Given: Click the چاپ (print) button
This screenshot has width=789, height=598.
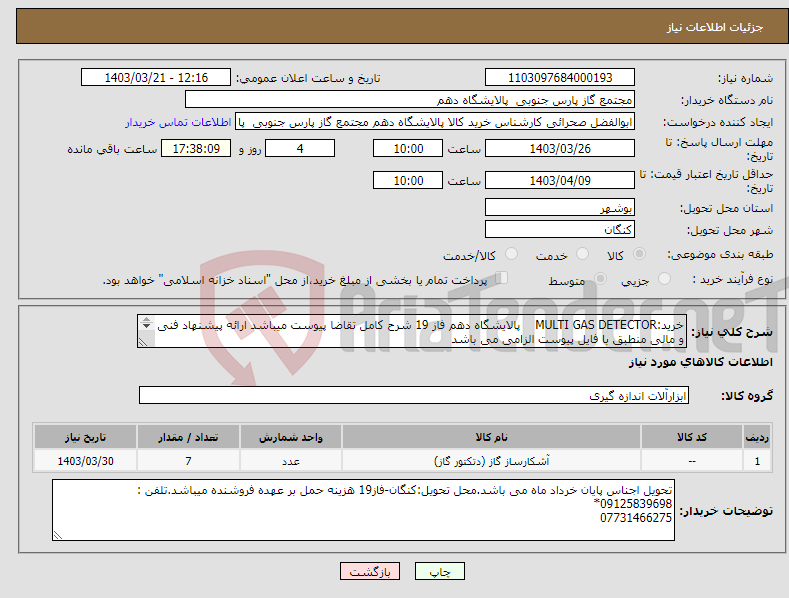Looking at the screenshot, I should click(439, 571).
